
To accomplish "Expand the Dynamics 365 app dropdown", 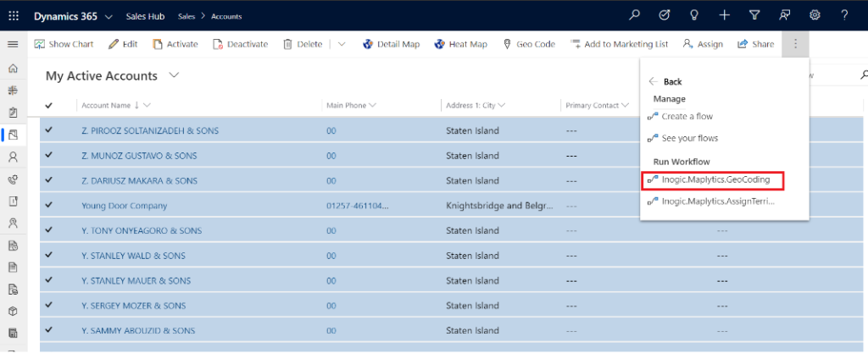I will tap(109, 17).
